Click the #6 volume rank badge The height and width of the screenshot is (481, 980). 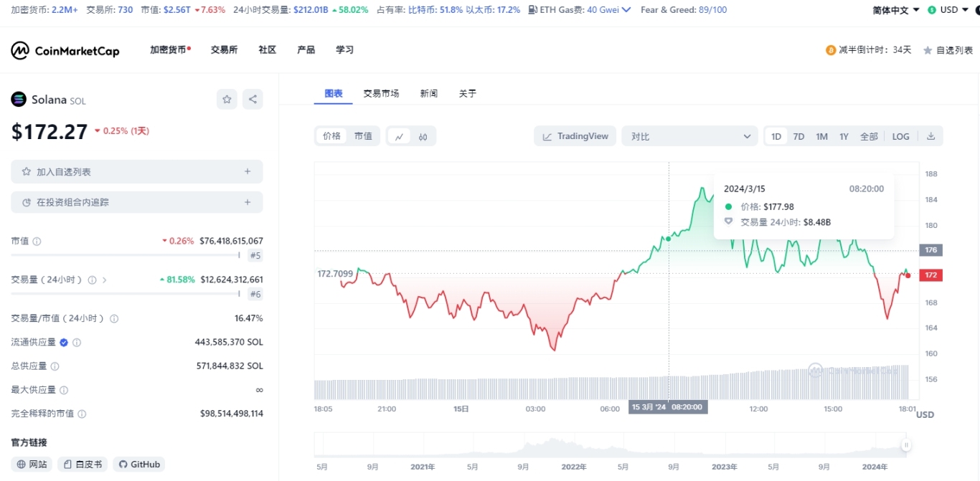click(x=255, y=294)
